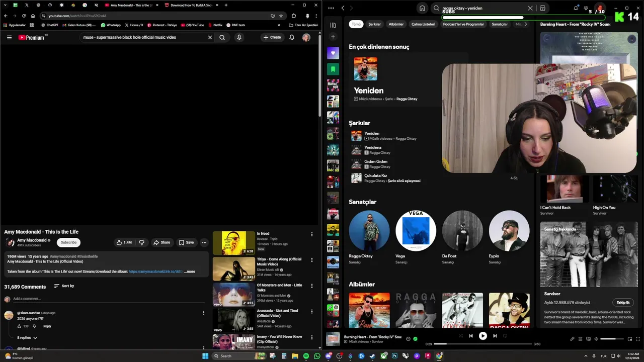Seek within the Spotify track progress bar
The height and width of the screenshot is (362, 644).
[x=482, y=344]
